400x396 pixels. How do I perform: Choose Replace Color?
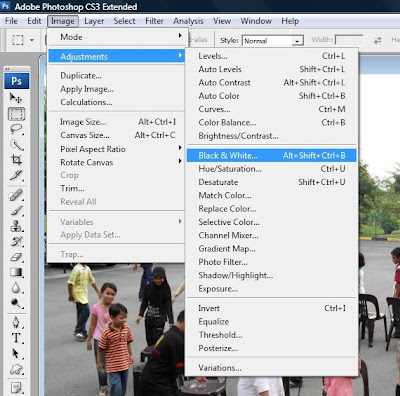272,209
